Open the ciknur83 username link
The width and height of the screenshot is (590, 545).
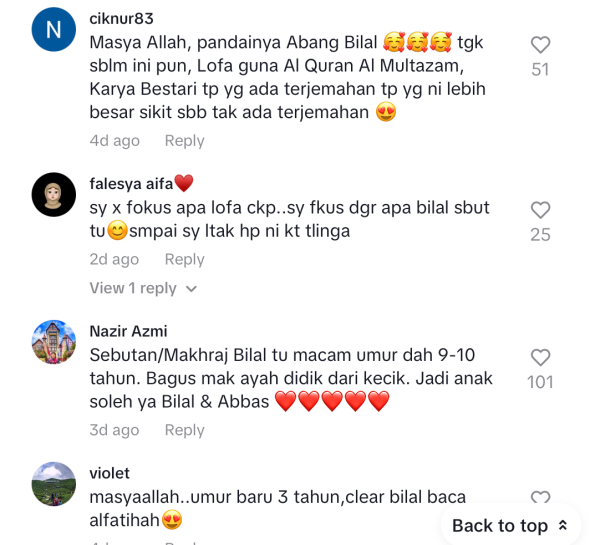(x=121, y=18)
